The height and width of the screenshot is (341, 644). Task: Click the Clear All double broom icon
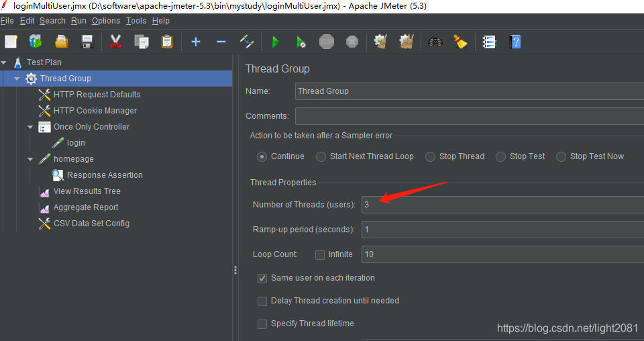coord(407,42)
